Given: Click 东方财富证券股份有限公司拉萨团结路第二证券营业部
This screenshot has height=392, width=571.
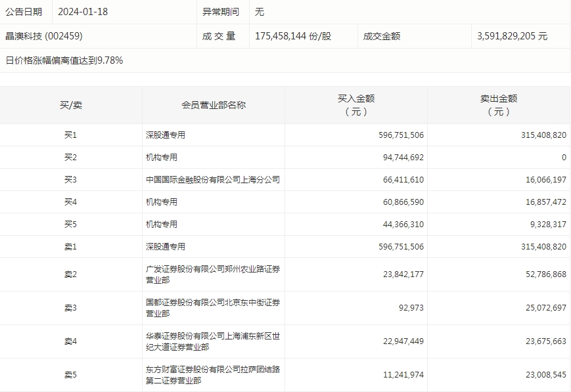Looking at the screenshot, I should pos(213,375).
